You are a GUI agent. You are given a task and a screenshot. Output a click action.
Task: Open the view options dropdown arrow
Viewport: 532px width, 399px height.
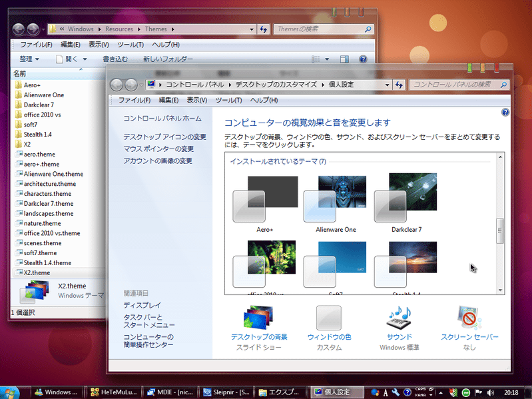[x=327, y=59]
